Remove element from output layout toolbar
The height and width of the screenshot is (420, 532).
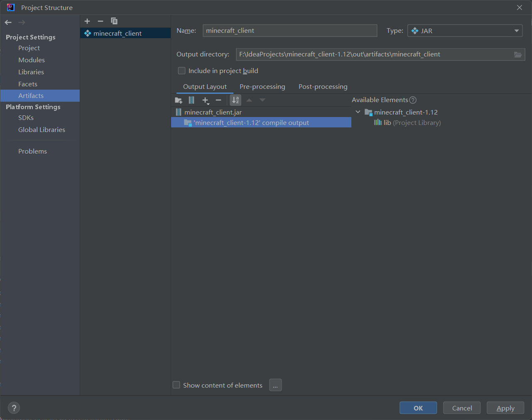pos(218,100)
